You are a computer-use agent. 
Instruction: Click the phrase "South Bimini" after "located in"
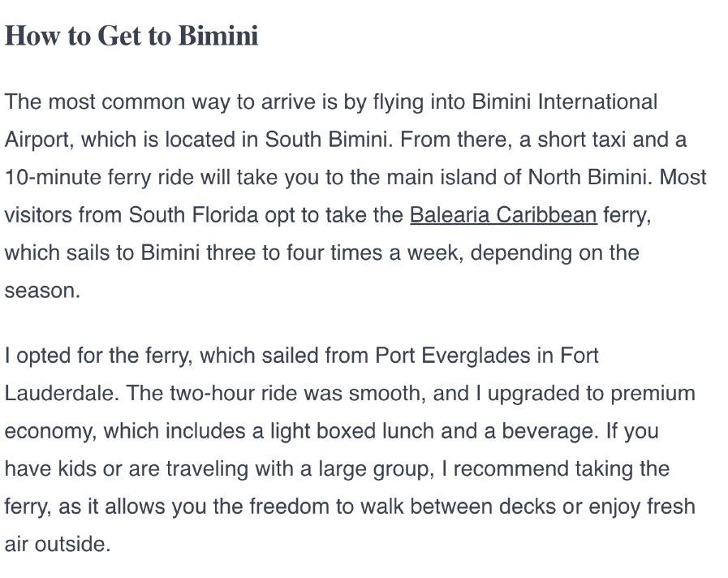[326, 140]
